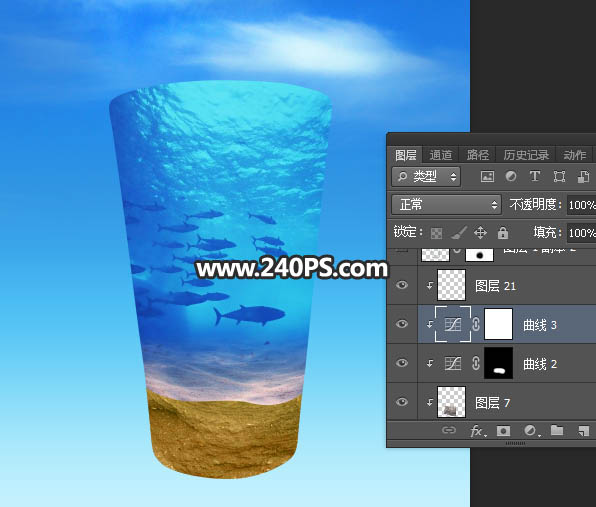The height and width of the screenshot is (507, 596).
Task: Toggle lock image pixels brush icon
Action: (459, 233)
